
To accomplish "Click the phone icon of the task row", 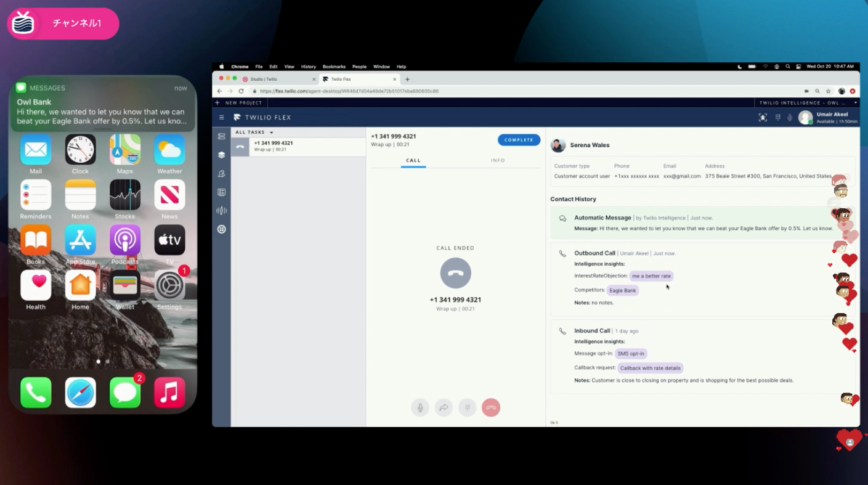I will point(240,147).
